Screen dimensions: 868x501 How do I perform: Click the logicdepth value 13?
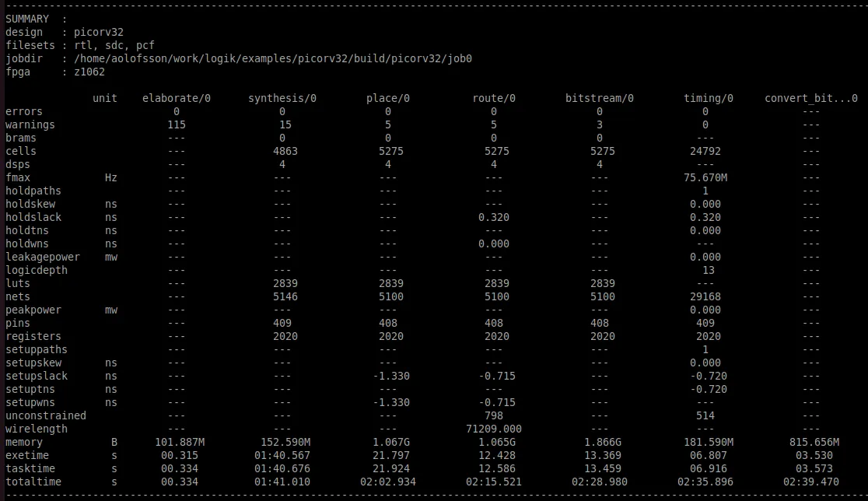[706, 270]
